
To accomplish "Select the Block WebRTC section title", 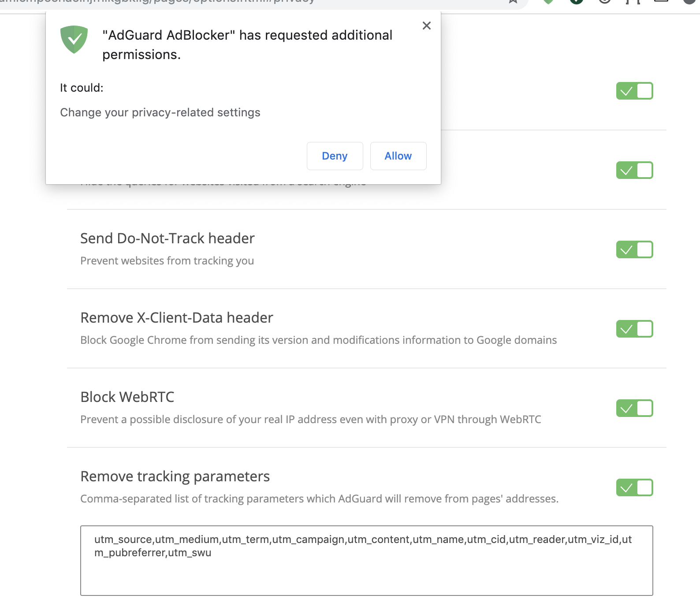I will pyautogui.click(x=127, y=397).
